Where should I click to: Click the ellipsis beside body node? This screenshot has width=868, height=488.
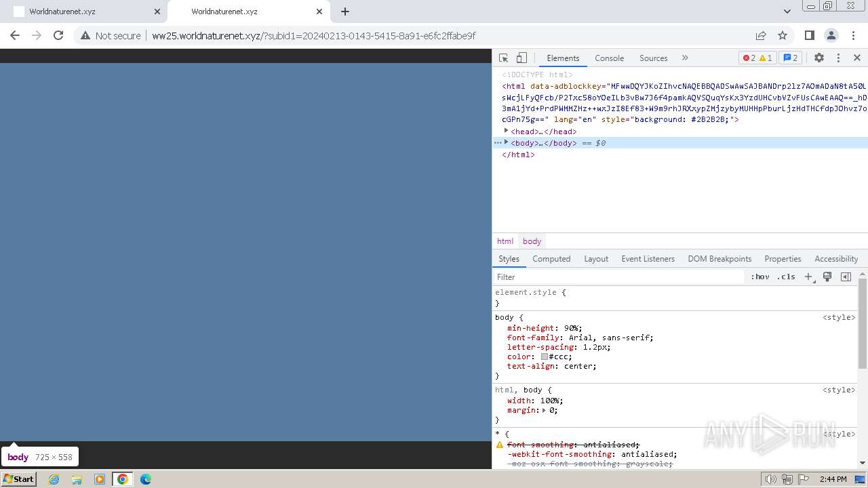coord(498,143)
